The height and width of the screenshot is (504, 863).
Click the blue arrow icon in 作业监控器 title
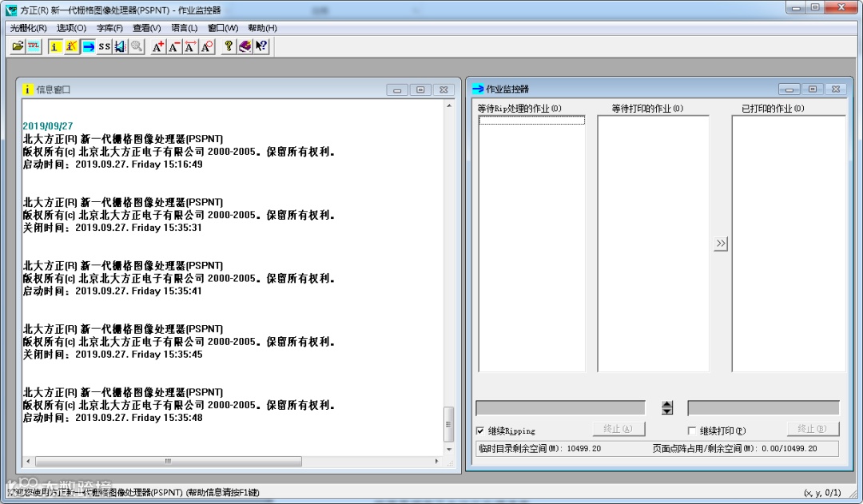coord(478,89)
